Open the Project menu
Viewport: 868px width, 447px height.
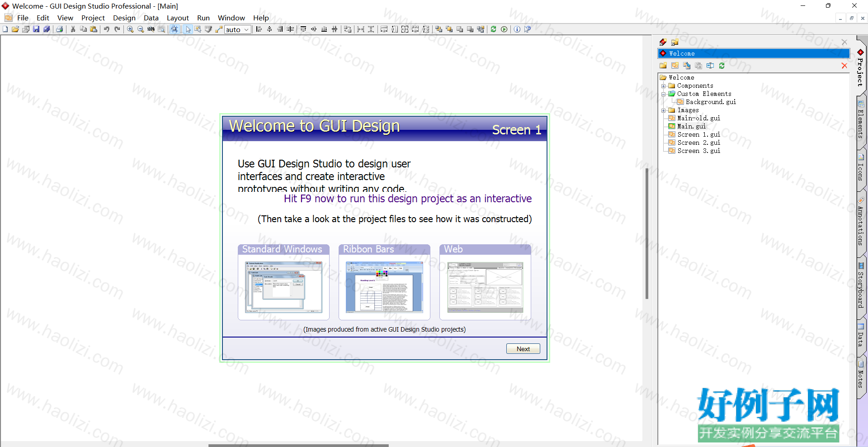tap(93, 18)
